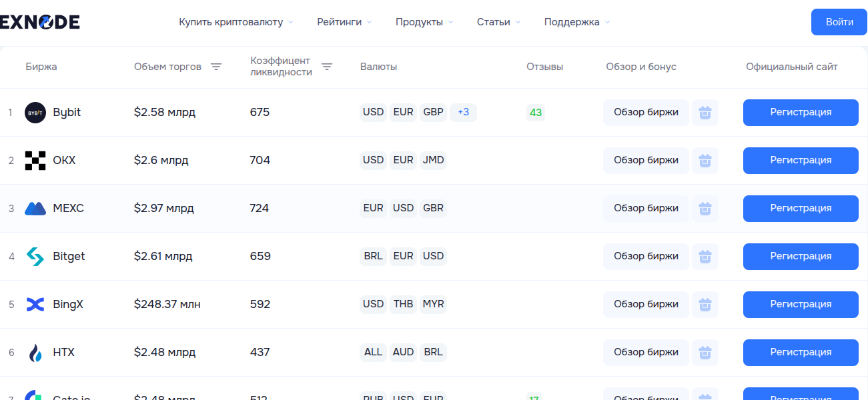Open the BingX exchange name link
The width and height of the screenshot is (868, 400).
click(x=68, y=305)
